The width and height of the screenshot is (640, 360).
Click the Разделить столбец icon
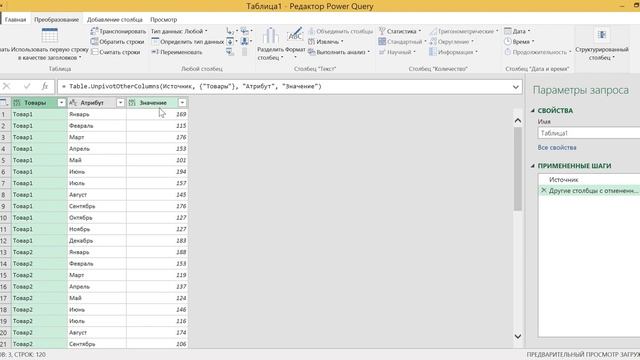(270, 36)
